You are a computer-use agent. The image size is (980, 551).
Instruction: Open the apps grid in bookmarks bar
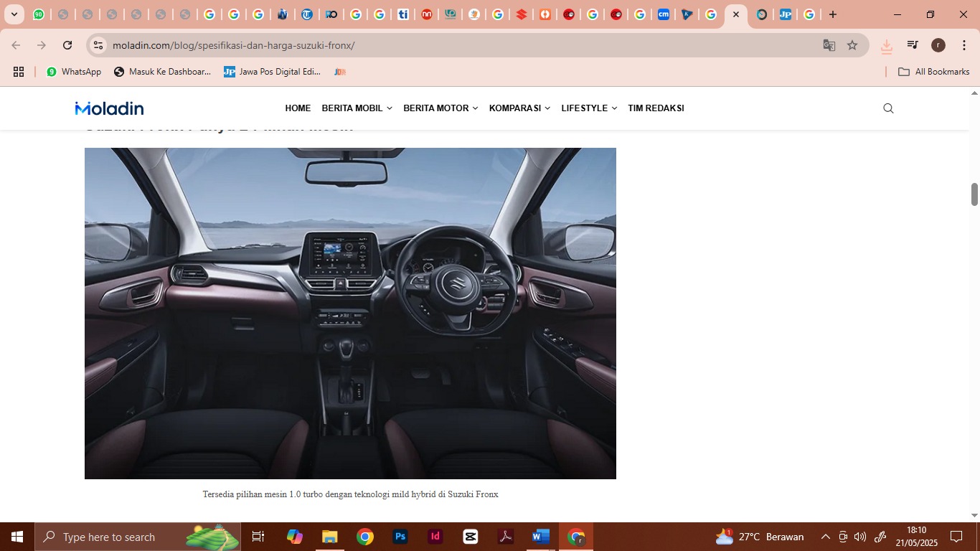coord(19,72)
